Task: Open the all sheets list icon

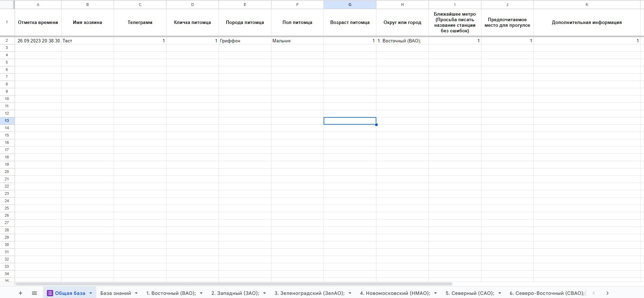Action: [34, 293]
